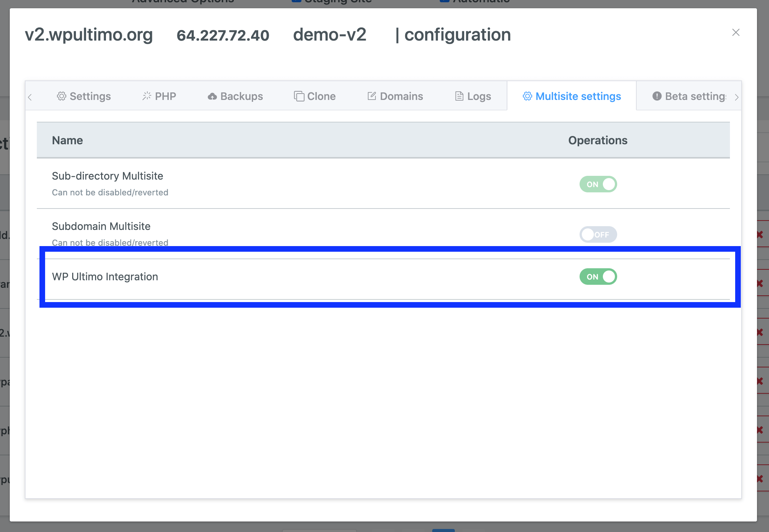
Task: Select the Multisite settings tab
Action: 572,96
